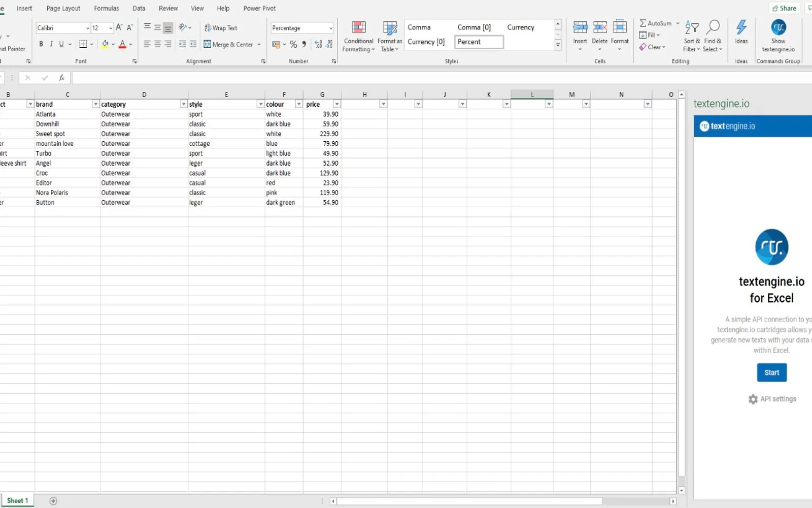Click the Delete cells icon
This screenshot has width=812, height=508.
pos(600,27)
